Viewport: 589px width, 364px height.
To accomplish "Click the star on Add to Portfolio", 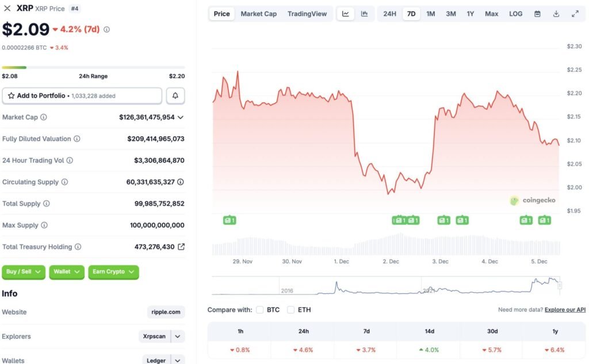I will tap(12, 95).
